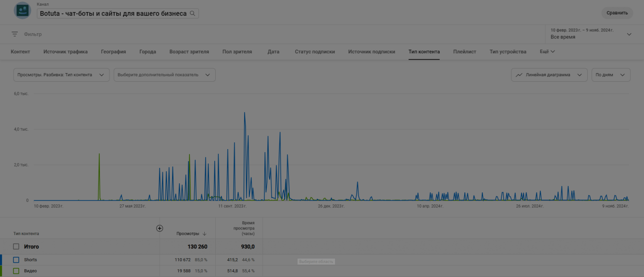
Task: Click the line chart icon in chart type selector
Action: pyautogui.click(x=519, y=75)
